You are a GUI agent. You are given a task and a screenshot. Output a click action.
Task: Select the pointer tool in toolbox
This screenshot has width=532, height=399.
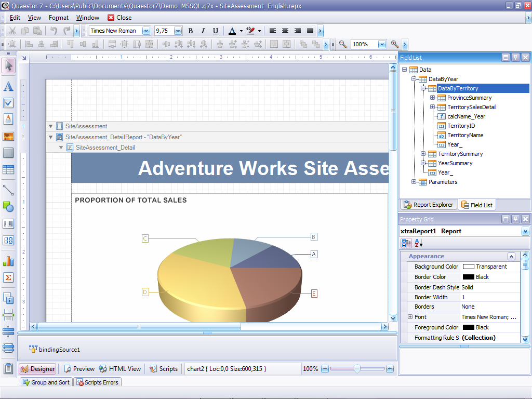point(8,65)
